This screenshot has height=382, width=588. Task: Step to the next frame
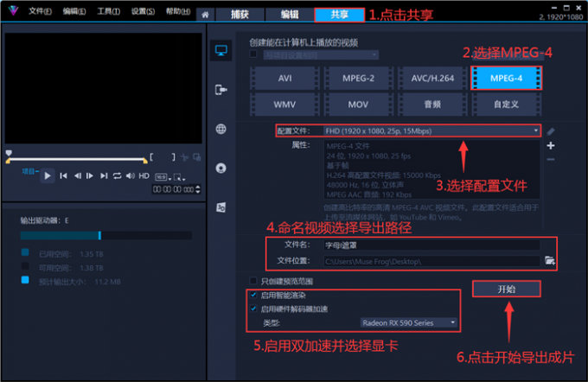coord(90,175)
